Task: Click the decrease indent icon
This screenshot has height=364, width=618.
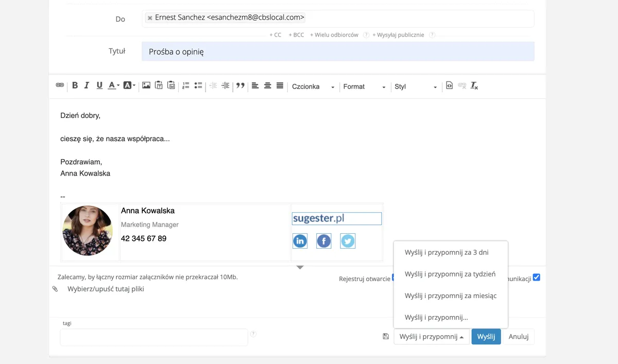Action: 213,85
